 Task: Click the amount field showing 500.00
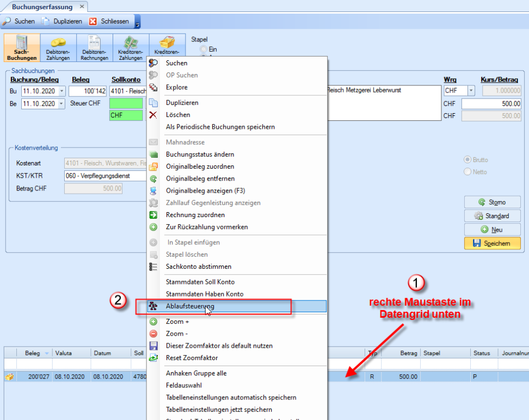(491, 103)
